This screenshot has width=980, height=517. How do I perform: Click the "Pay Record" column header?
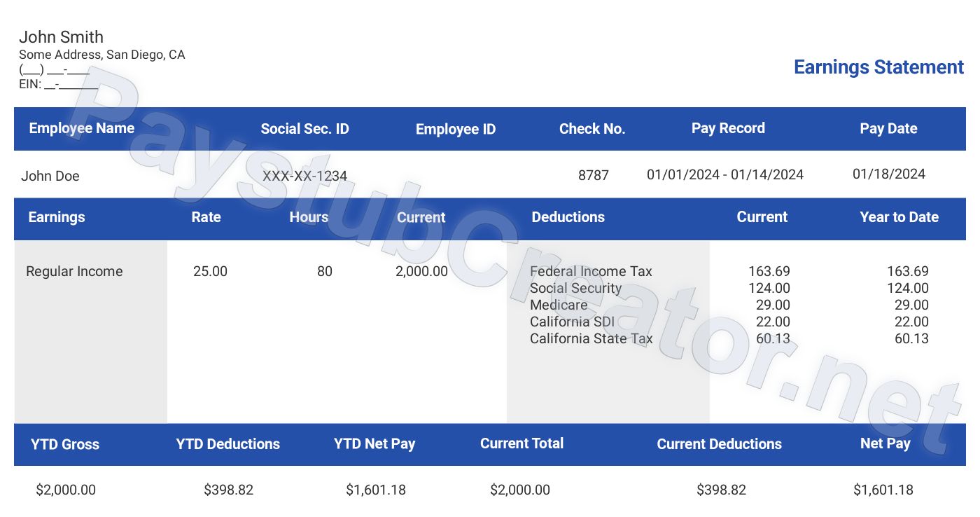point(728,128)
